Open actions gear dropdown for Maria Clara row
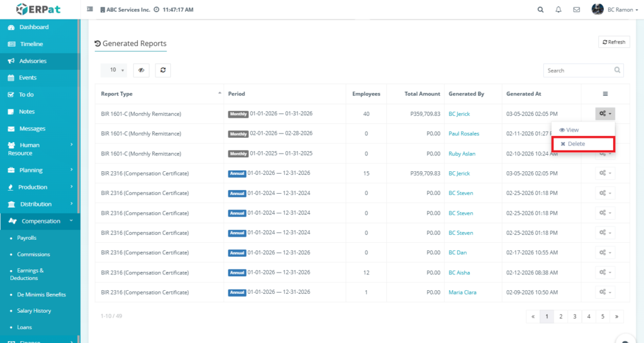This screenshot has width=644, height=343. coord(605,292)
